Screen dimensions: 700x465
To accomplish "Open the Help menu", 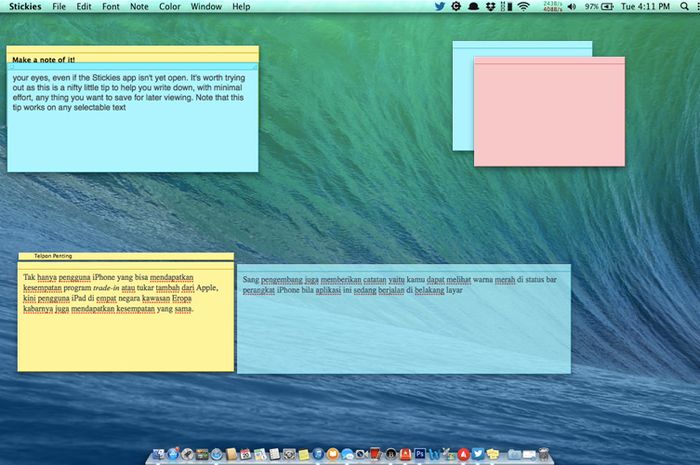I will (241, 6).
